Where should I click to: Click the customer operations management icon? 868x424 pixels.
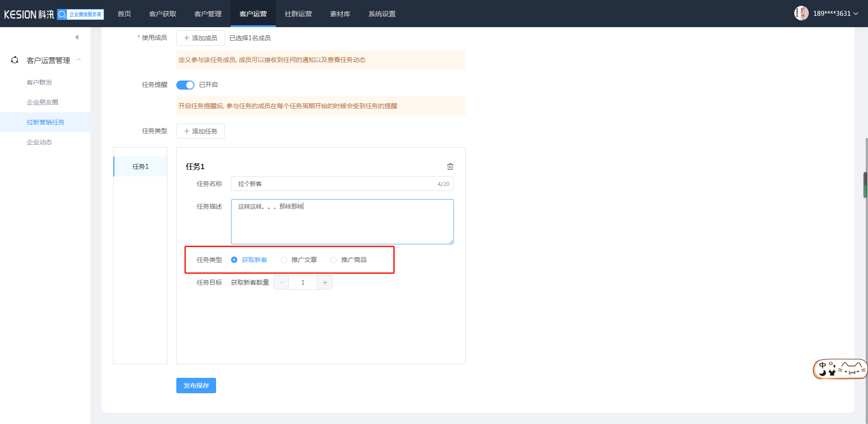click(14, 60)
